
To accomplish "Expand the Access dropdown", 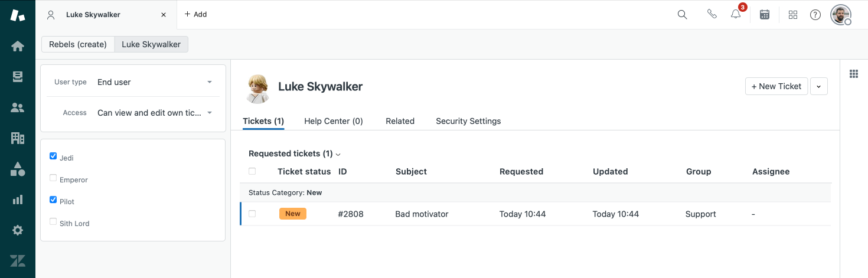I will [x=155, y=113].
